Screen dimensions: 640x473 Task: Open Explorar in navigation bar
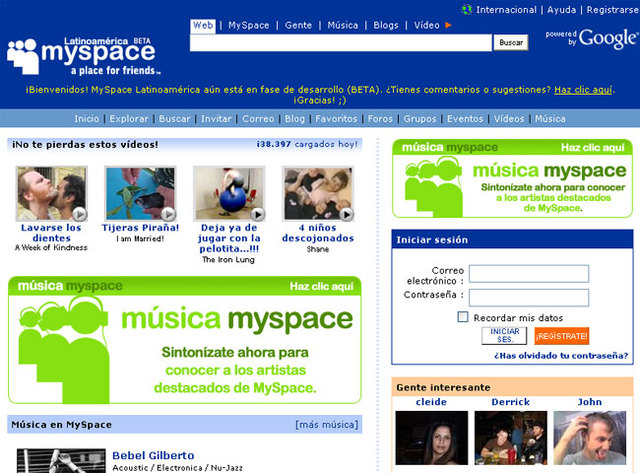point(129,119)
